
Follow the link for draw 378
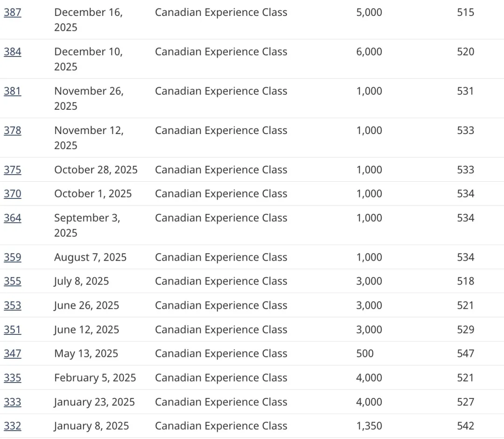13,130
